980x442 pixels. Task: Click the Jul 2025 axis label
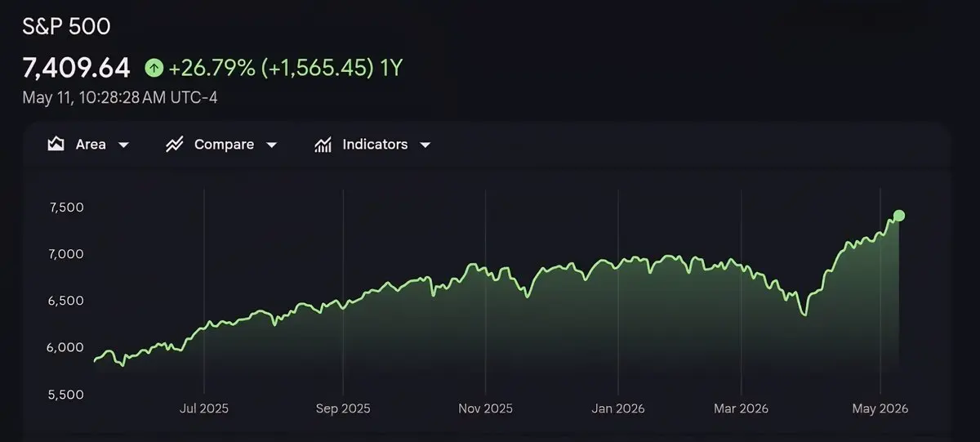click(x=203, y=408)
